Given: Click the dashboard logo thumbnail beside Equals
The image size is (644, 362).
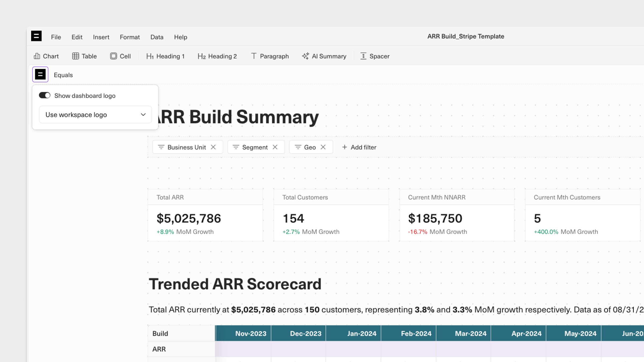Looking at the screenshot, I should [x=40, y=75].
